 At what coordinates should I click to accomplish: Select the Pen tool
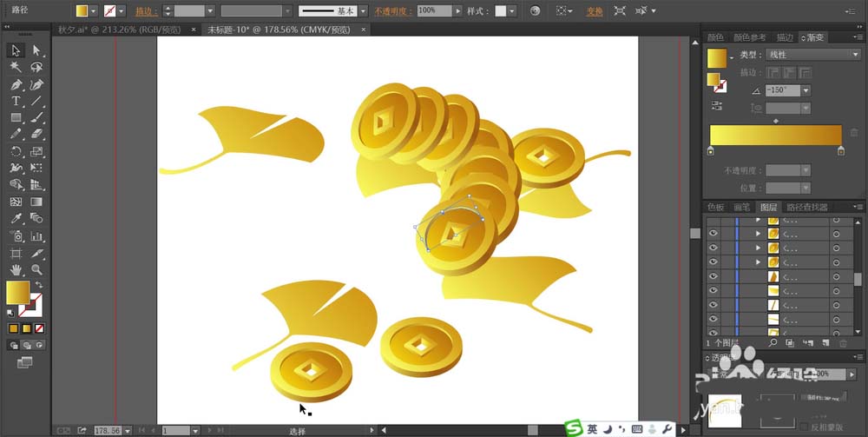click(16, 85)
